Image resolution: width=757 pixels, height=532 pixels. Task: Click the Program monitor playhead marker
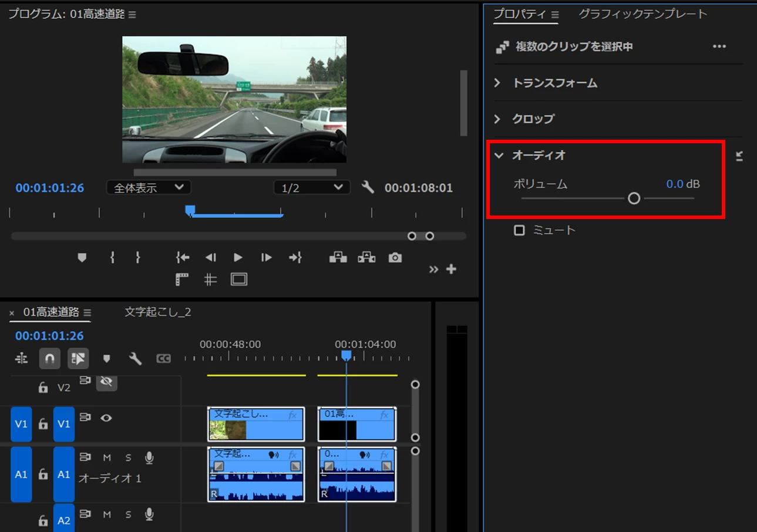point(190,210)
